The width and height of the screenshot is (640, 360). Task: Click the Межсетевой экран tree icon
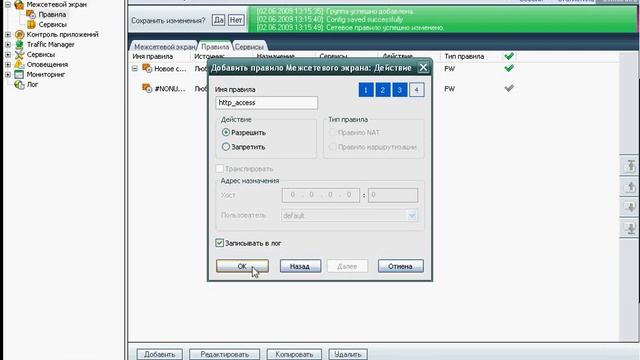click(19, 4)
